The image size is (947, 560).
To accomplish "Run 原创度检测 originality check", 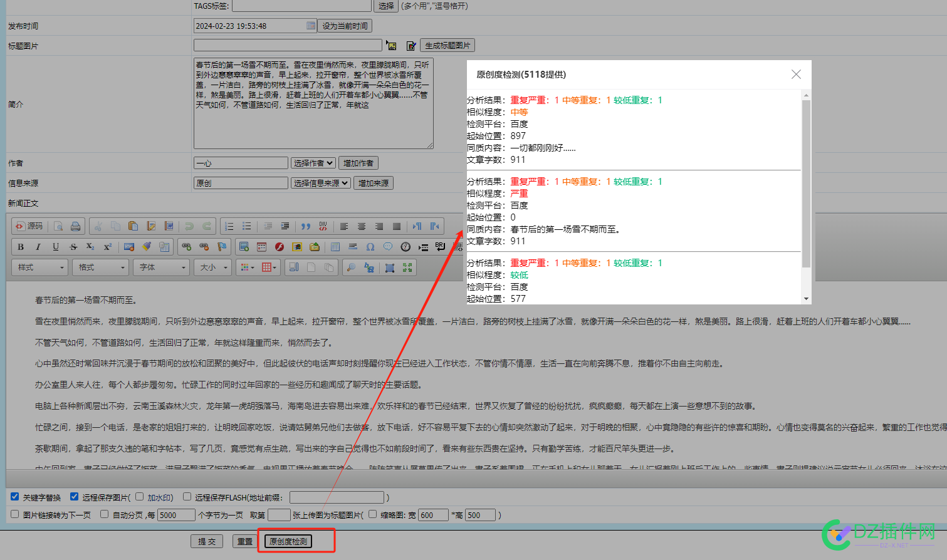I will tap(289, 541).
